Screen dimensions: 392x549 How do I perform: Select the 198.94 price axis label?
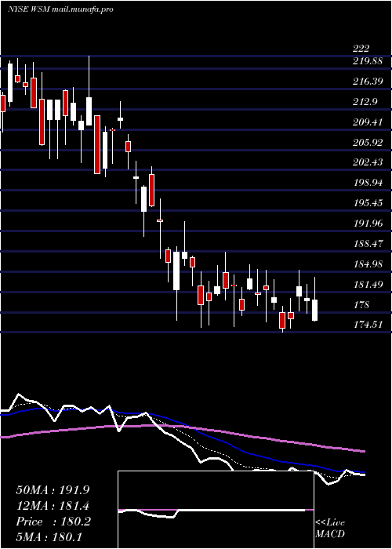click(x=368, y=183)
